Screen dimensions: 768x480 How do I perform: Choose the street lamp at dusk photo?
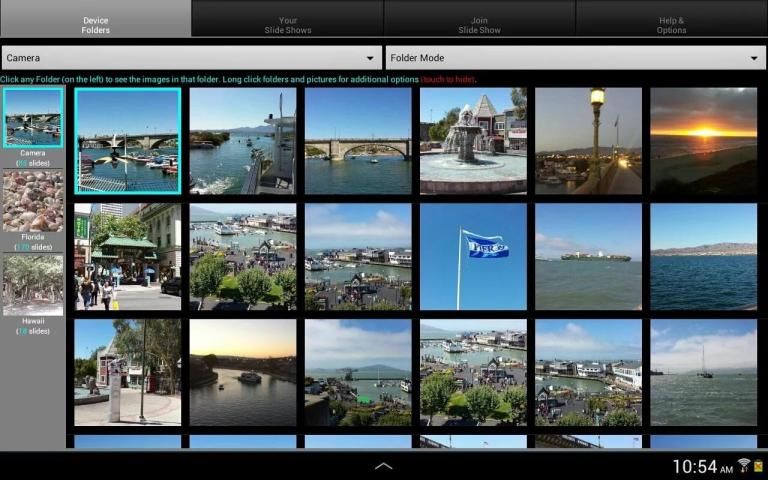click(x=588, y=141)
